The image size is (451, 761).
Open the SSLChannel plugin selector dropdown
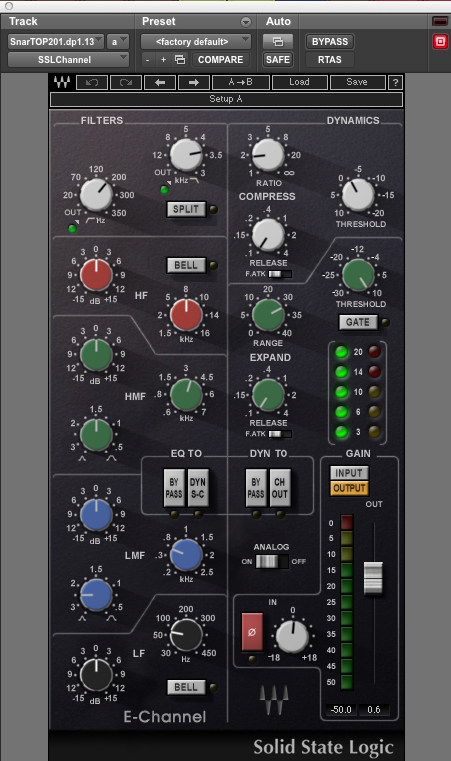pos(68,60)
